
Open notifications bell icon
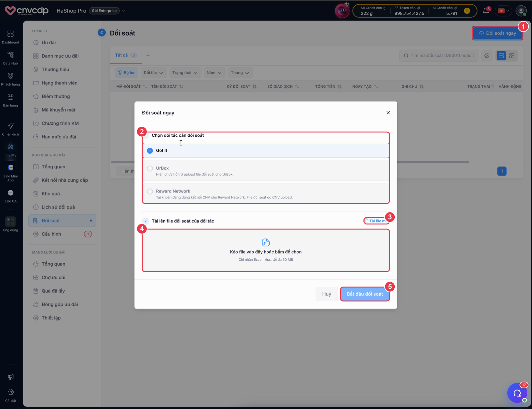486,11
